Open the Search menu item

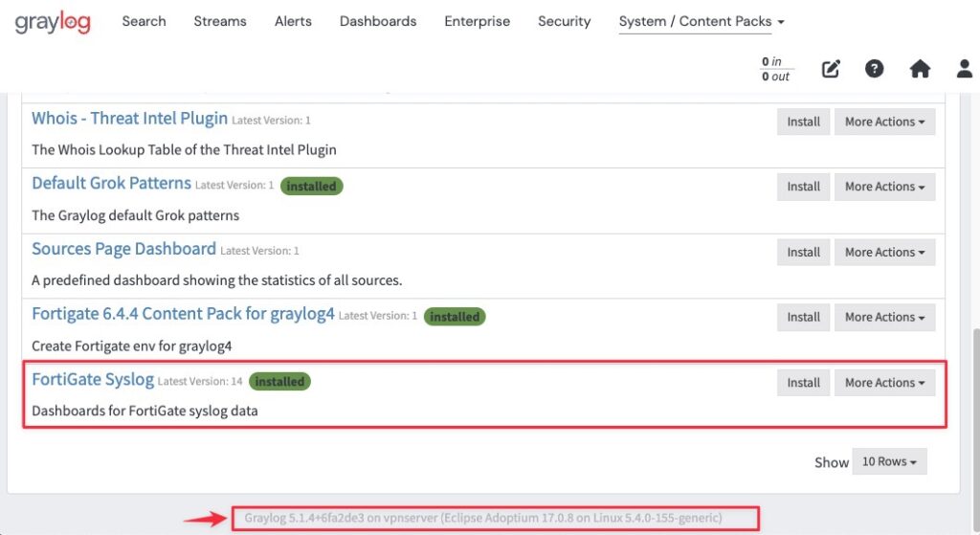tap(144, 21)
